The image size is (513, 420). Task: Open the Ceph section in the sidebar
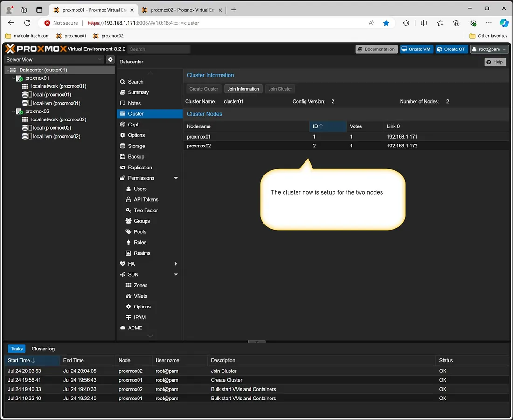133,125
